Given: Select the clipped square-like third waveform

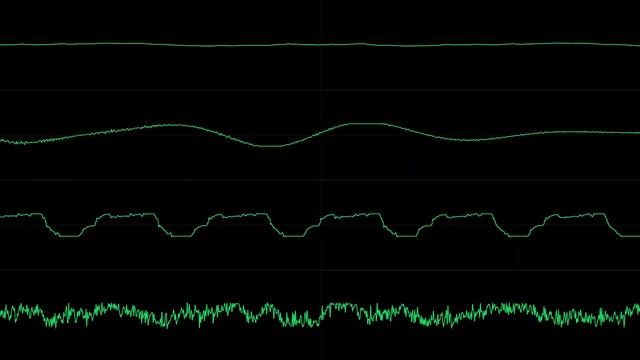Looking at the screenshot, I should coord(320,225).
